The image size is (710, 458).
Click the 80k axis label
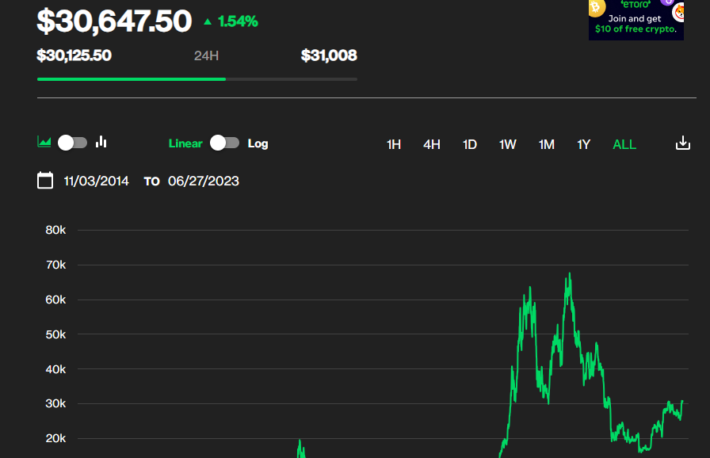[x=56, y=230]
